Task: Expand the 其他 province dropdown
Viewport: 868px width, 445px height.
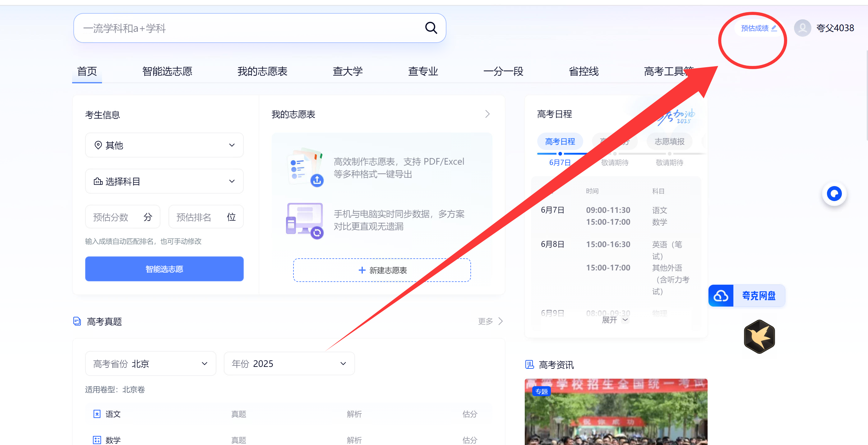Action: coord(164,145)
